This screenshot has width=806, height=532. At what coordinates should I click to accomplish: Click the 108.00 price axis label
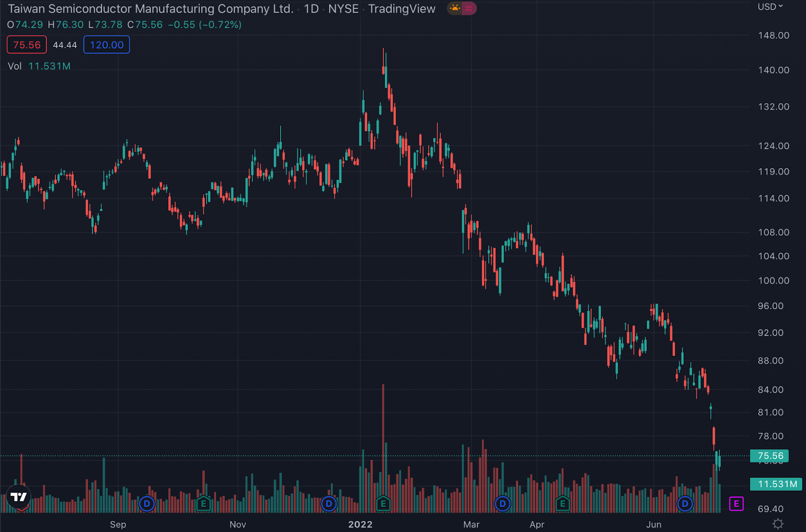[x=773, y=232]
